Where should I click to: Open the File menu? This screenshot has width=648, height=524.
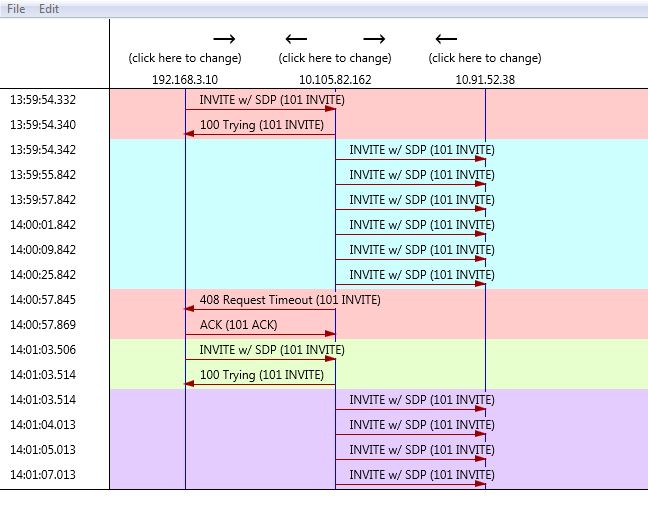point(16,9)
